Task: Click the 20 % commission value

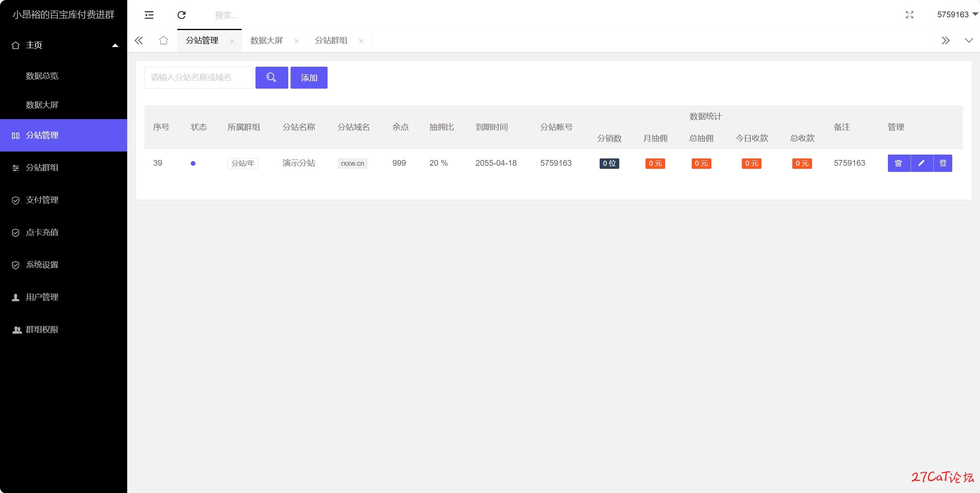Action: 439,163
